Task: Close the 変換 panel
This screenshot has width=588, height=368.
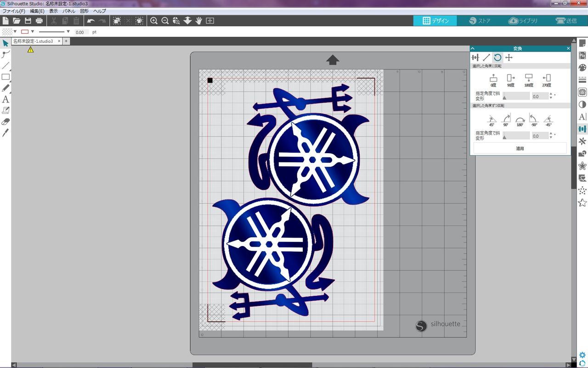Action: (568, 48)
